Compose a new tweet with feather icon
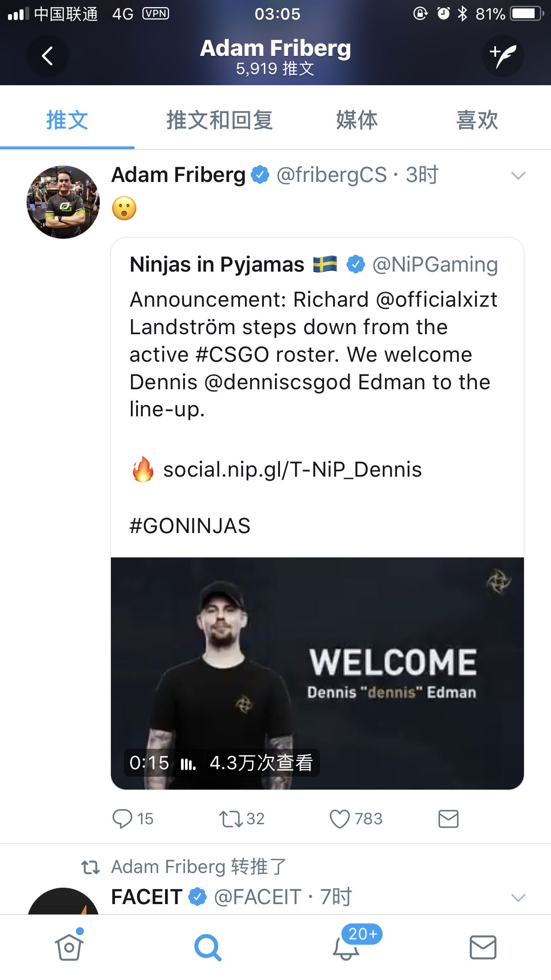 click(x=503, y=56)
